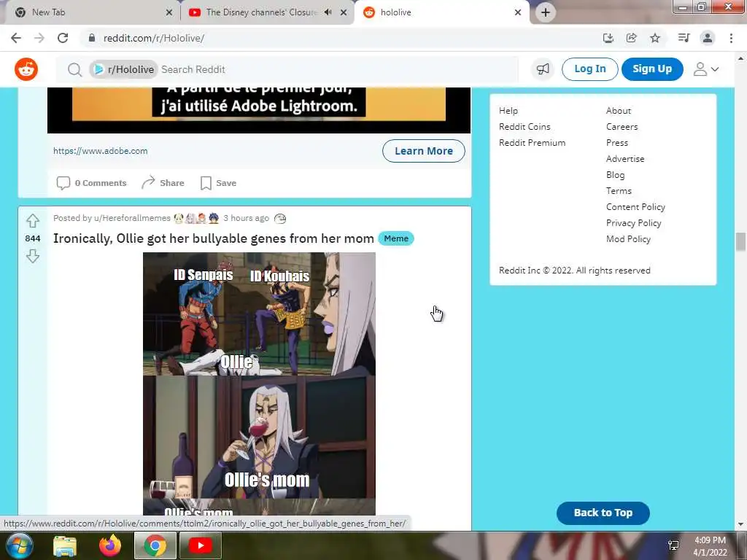Click the Meme flair tag
This screenshot has width=747, height=560.
(396, 238)
